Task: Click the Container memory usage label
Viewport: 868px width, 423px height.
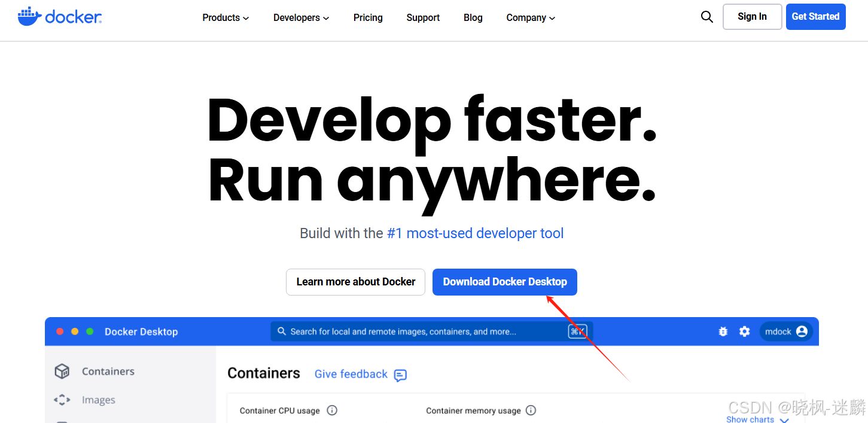Action: tap(473, 410)
